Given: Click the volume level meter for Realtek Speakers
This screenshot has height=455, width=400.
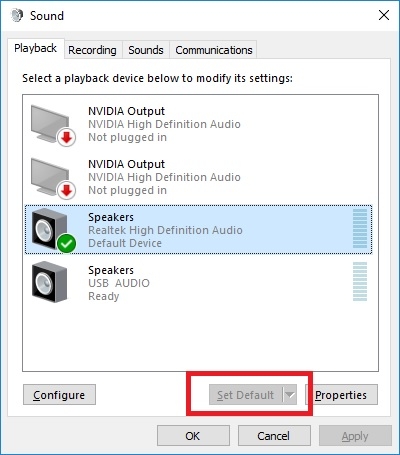Looking at the screenshot, I should coord(360,229).
